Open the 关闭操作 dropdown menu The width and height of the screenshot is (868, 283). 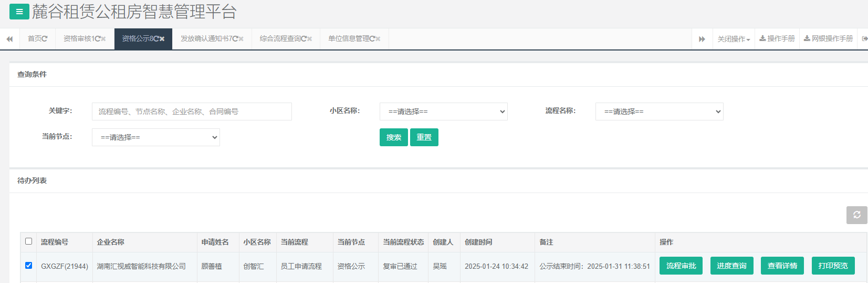point(734,39)
